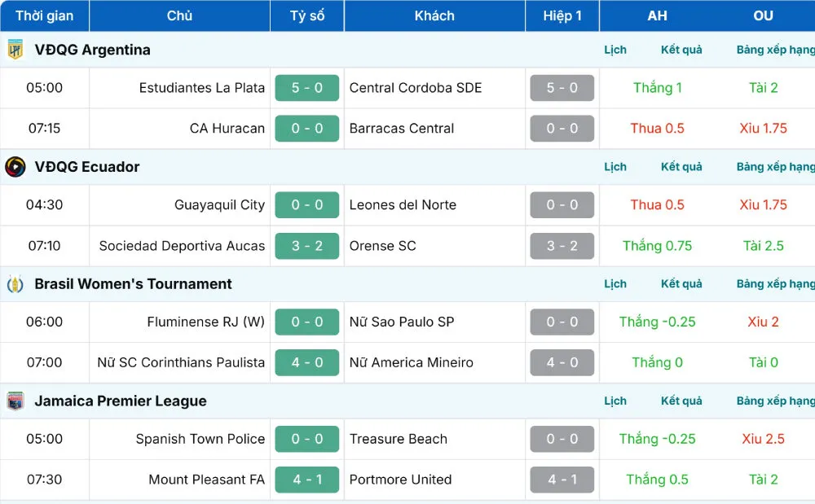
Task: Click the VĐQG Argentina league logo icon
Action: point(15,50)
